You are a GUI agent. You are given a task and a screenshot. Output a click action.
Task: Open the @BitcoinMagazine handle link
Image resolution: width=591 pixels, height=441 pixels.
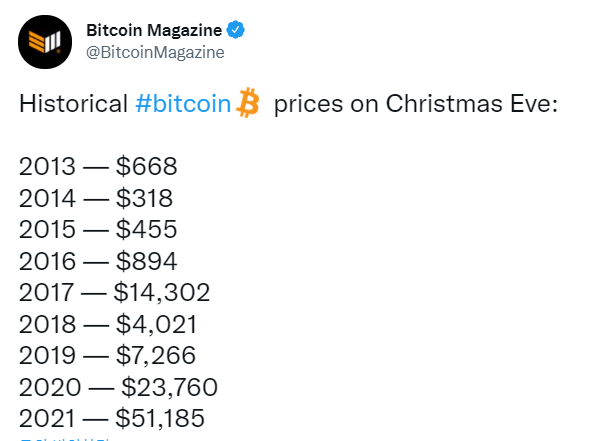[155, 52]
